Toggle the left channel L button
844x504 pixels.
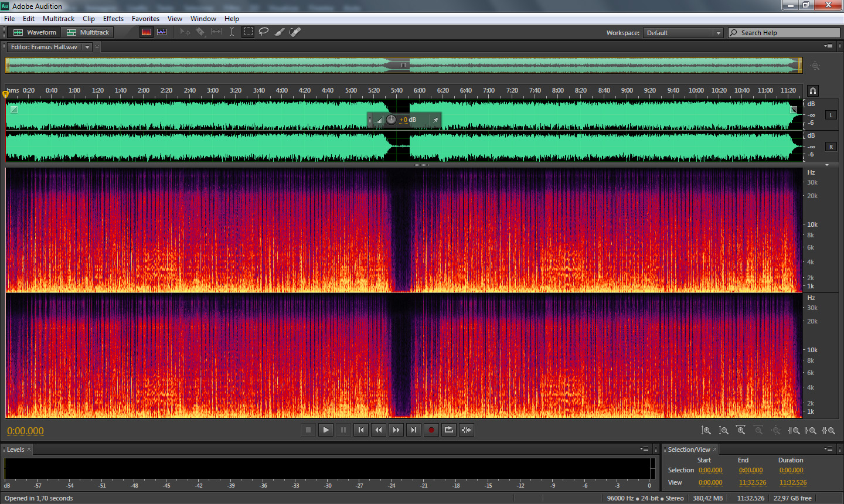coord(831,115)
